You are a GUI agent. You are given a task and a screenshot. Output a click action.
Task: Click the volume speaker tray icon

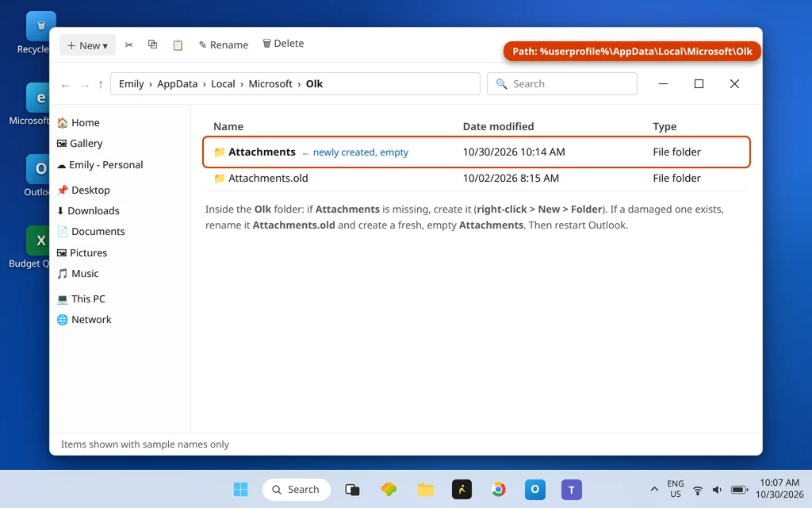(717, 490)
